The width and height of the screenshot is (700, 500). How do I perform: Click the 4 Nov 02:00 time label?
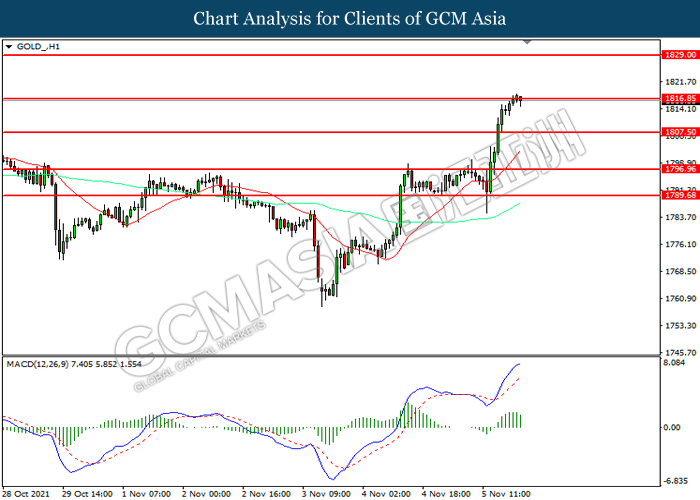[386, 494]
